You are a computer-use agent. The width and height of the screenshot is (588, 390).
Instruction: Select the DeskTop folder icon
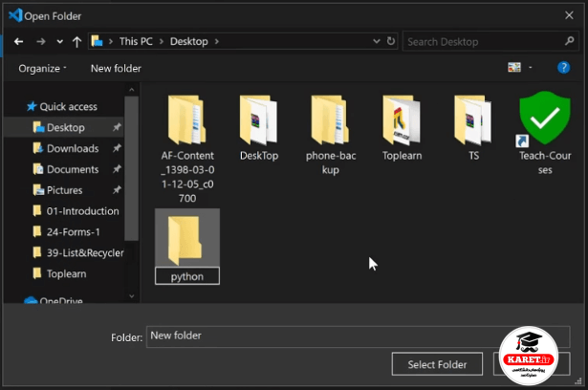coord(259,119)
